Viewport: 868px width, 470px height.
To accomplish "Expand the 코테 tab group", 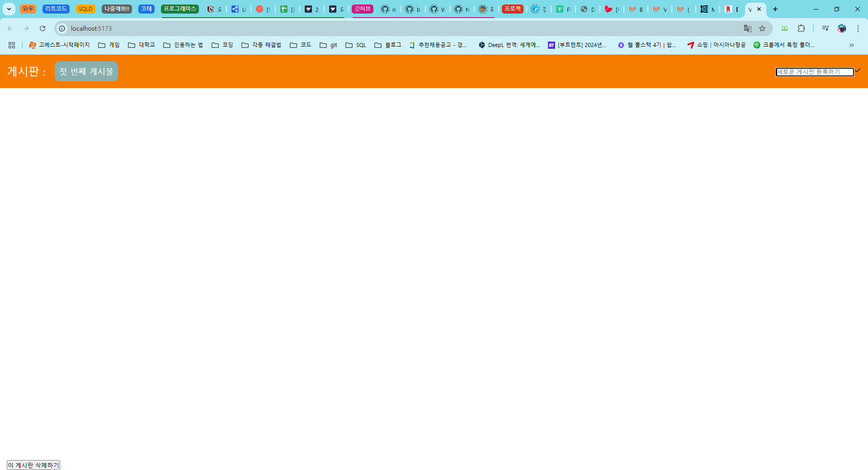I will tap(146, 9).
